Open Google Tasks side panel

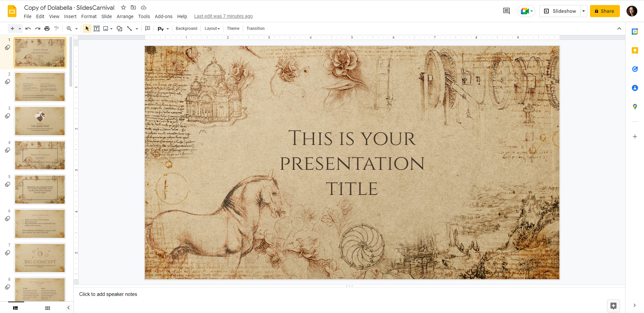click(635, 69)
